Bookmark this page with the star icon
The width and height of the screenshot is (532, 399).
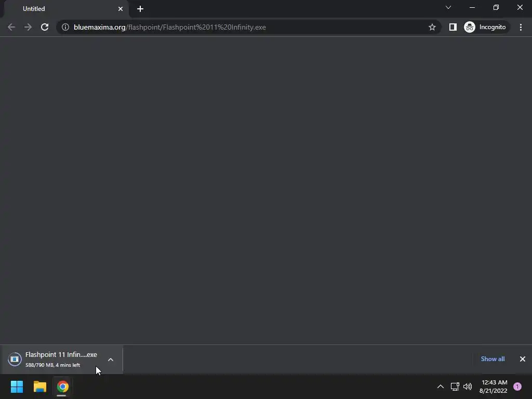pos(432,27)
